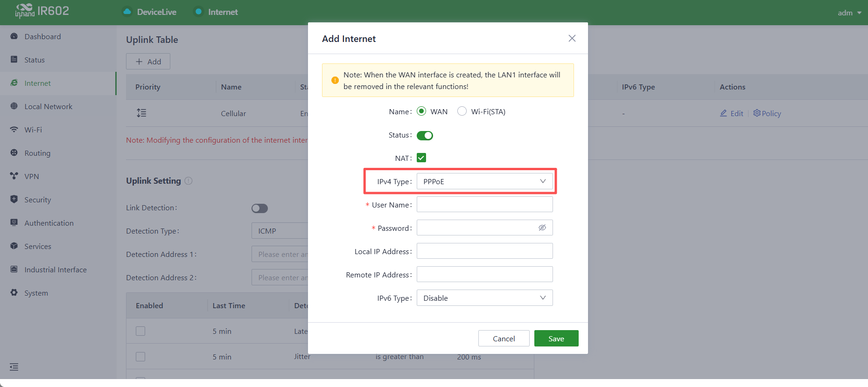868x387 pixels.
Task: Toggle the Link Detection switch
Action: [259, 208]
